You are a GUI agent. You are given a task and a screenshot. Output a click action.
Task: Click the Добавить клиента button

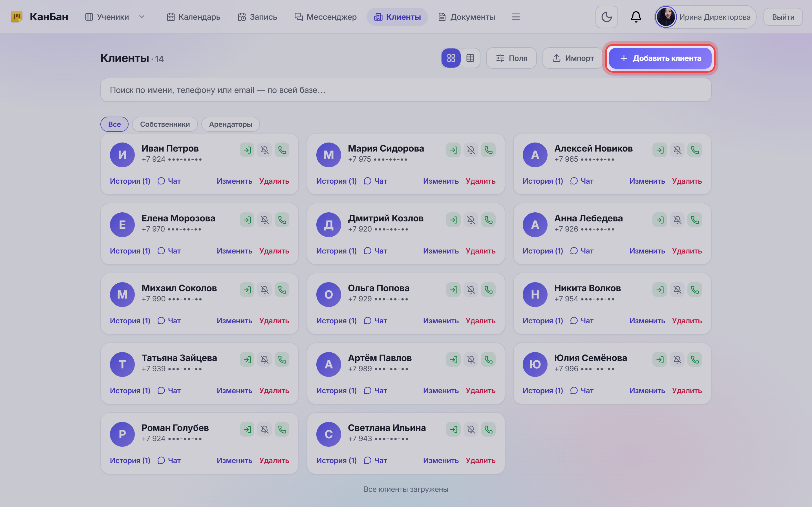coord(660,58)
